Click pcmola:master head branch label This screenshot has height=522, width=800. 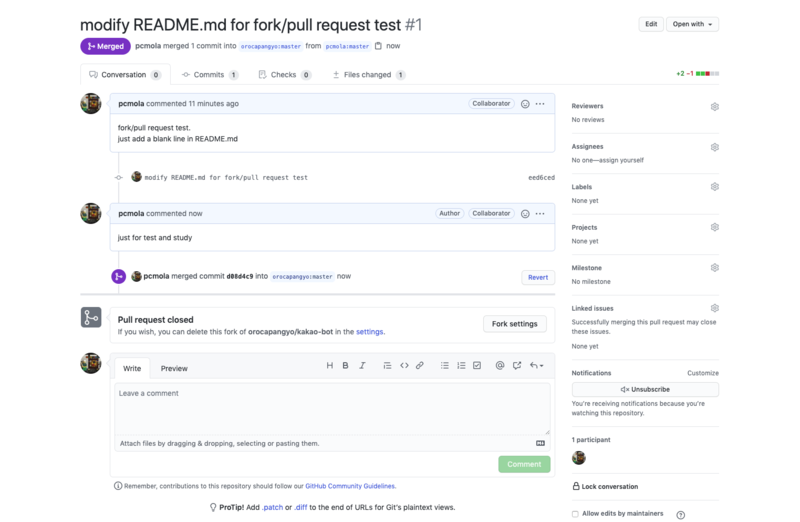(347, 46)
